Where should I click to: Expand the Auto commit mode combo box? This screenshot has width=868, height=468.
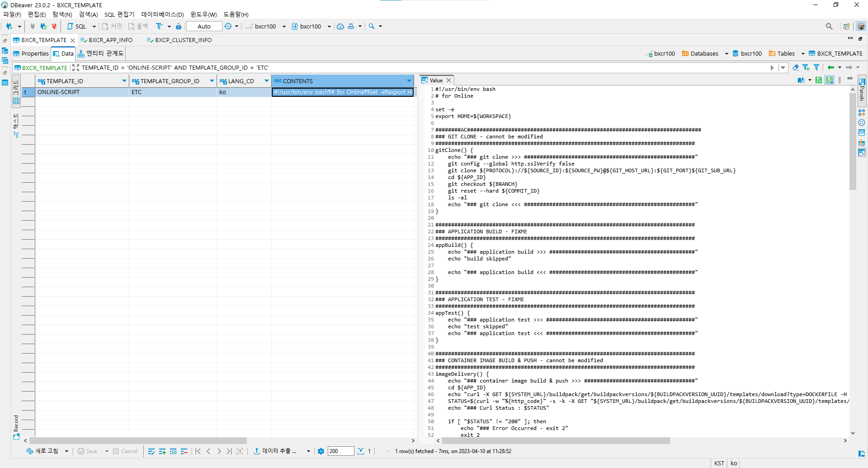[204, 26]
